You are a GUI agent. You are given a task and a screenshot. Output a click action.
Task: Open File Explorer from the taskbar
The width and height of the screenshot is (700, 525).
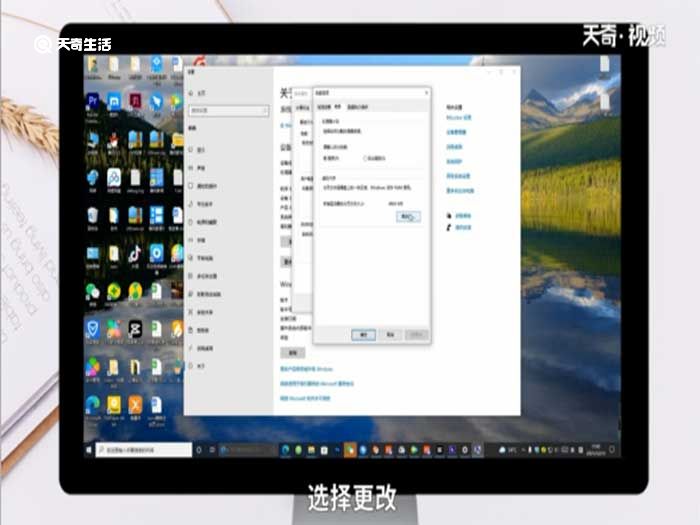311,450
